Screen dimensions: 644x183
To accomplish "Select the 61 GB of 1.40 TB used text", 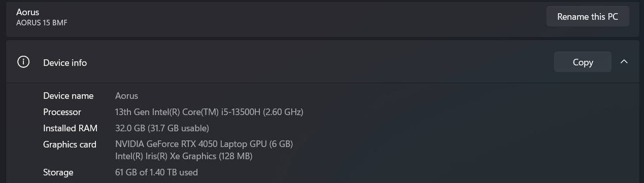I will point(156,172).
